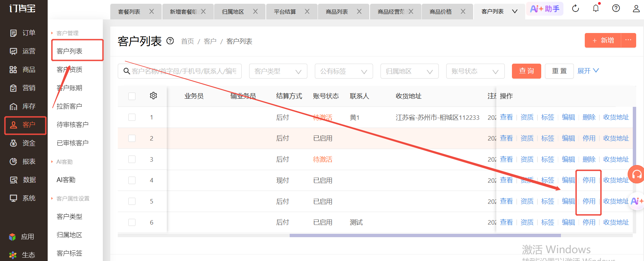Image resolution: width=644 pixels, height=261 pixels.
Task: Open the user account icon
Action: pyautogui.click(x=636, y=9)
